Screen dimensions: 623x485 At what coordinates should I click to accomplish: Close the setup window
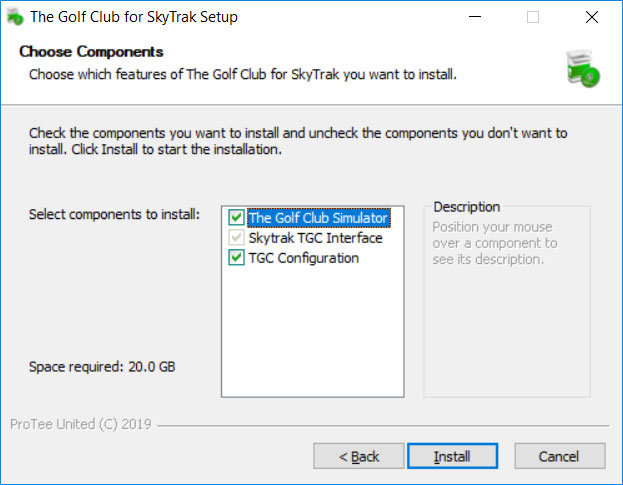click(592, 17)
